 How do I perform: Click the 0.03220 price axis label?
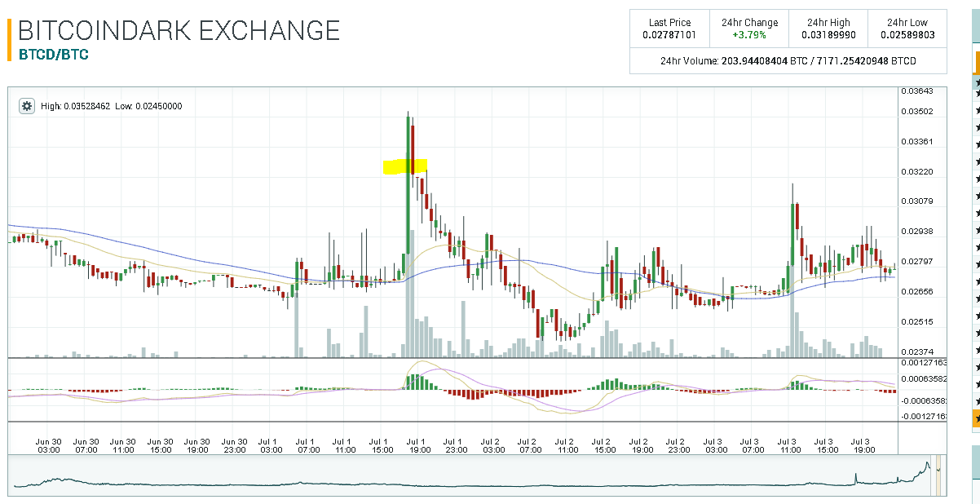click(916, 172)
